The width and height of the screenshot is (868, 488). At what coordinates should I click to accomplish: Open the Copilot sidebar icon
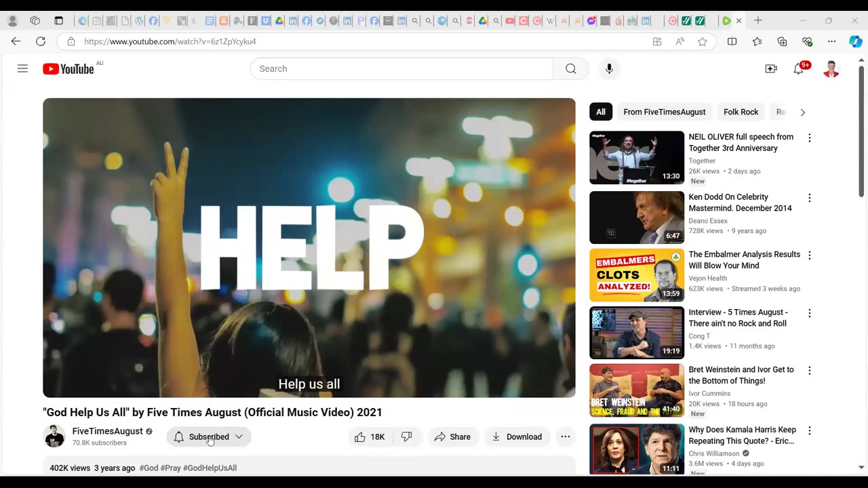[x=856, y=41]
